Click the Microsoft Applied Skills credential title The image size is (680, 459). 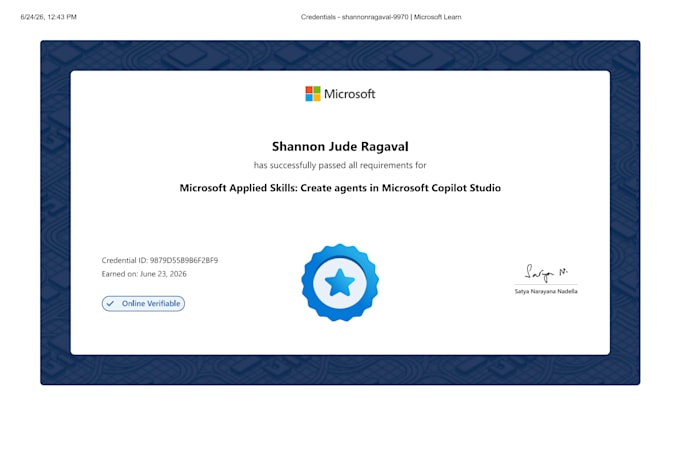[340, 188]
